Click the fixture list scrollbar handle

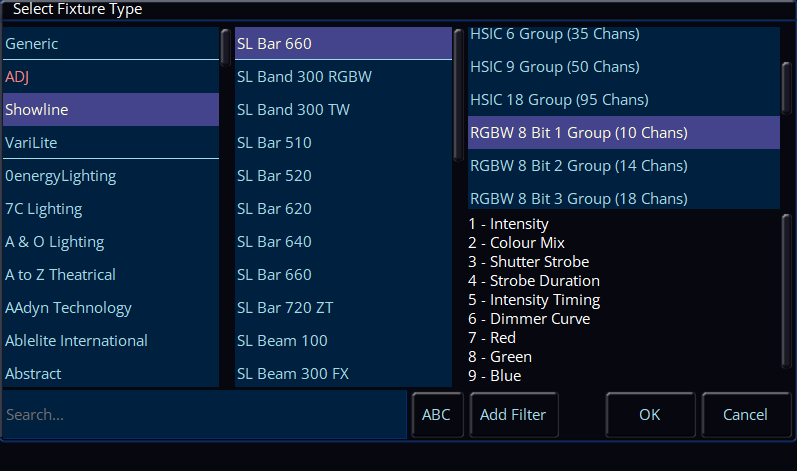pyautogui.click(x=458, y=95)
